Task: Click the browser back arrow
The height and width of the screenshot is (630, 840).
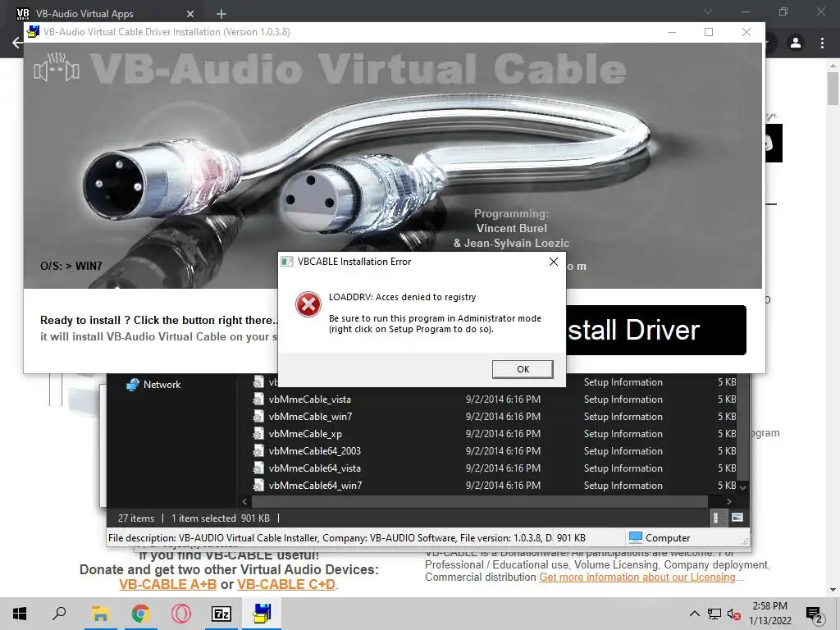Action: coord(17,43)
